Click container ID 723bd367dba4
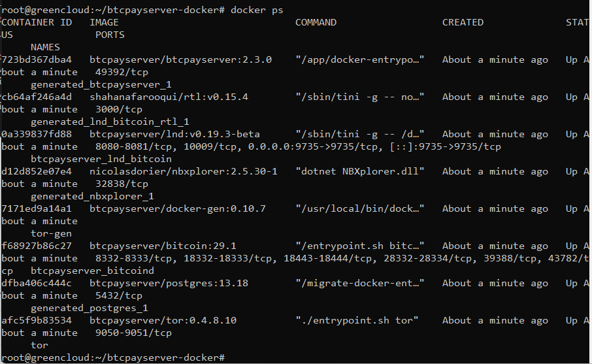Image resolution: width=592 pixels, height=364 pixels. (37, 59)
